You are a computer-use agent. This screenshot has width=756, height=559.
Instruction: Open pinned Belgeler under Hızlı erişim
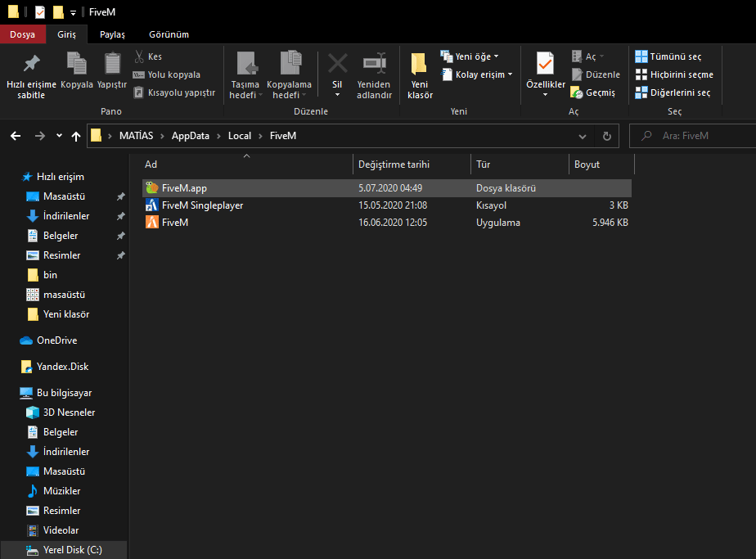pos(52,236)
